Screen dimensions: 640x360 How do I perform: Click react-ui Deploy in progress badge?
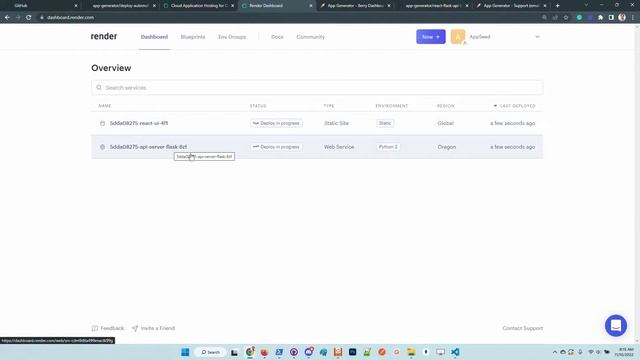(x=276, y=123)
